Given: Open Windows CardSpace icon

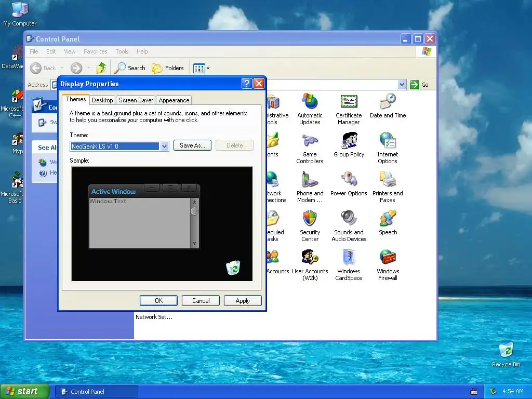Looking at the screenshot, I should coord(349,265).
